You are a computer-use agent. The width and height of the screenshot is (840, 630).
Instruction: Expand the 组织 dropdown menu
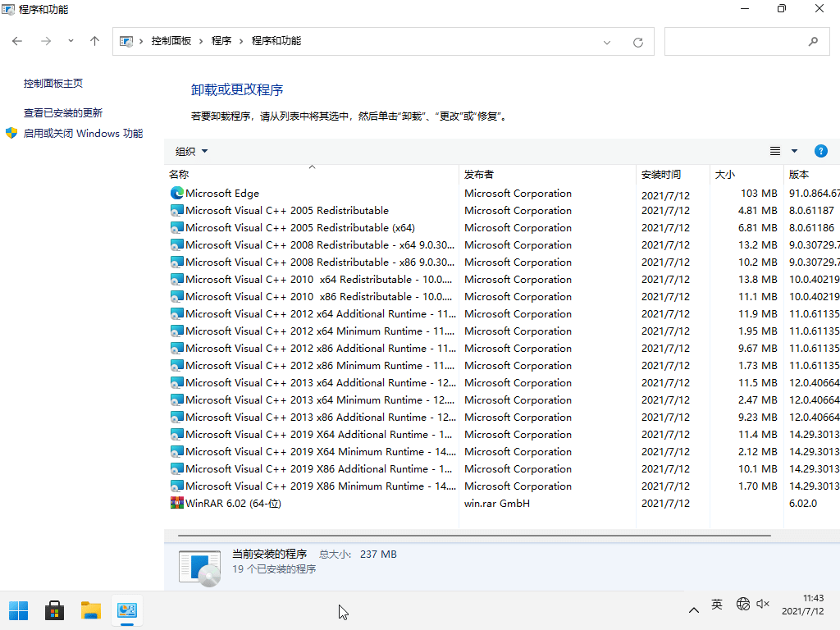pyautogui.click(x=191, y=152)
